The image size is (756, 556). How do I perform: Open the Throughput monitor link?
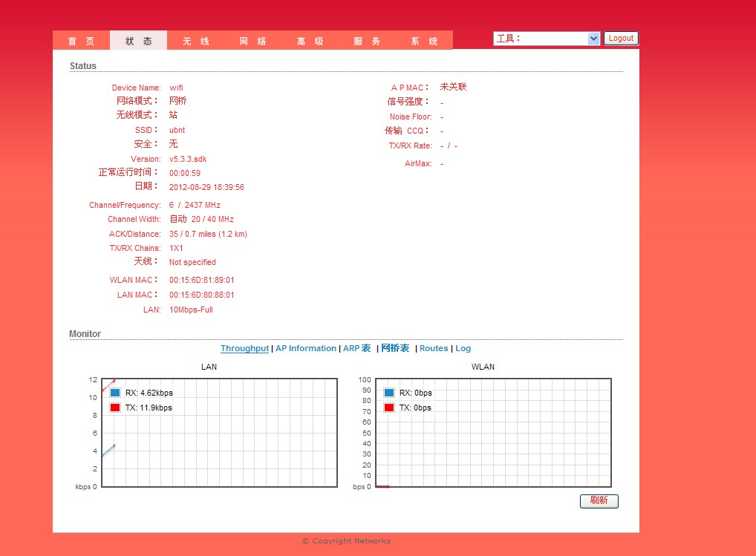244,348
